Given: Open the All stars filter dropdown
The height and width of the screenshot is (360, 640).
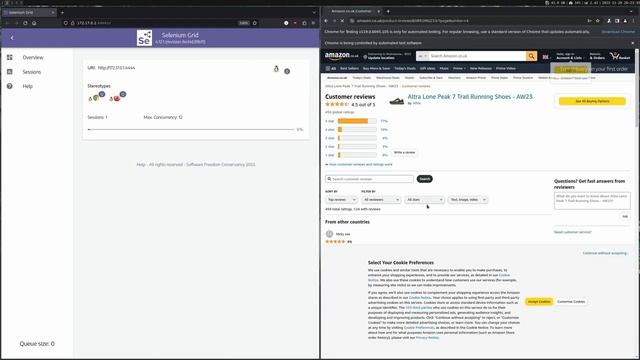Looking at the screenshot, I should coord(424,200).
